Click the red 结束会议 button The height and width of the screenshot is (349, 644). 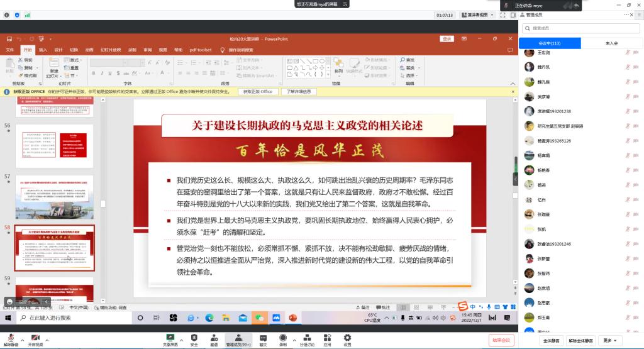point(501,340)
